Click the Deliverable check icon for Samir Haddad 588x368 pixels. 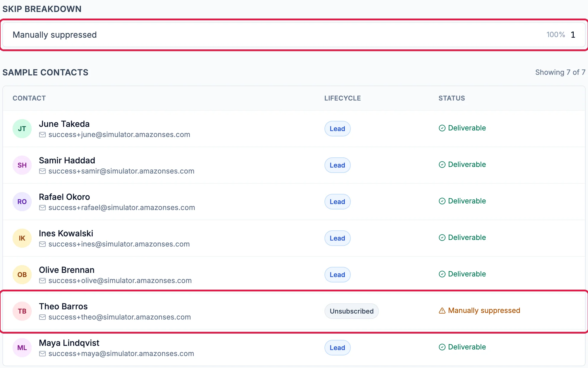(442, 165)
